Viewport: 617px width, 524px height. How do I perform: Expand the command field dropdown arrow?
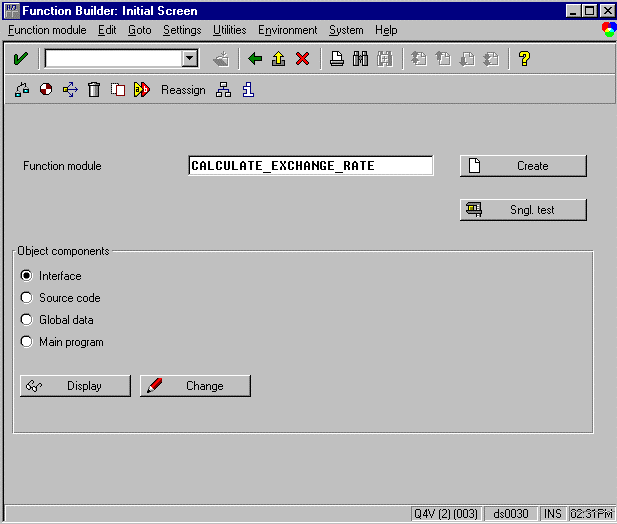189,59
